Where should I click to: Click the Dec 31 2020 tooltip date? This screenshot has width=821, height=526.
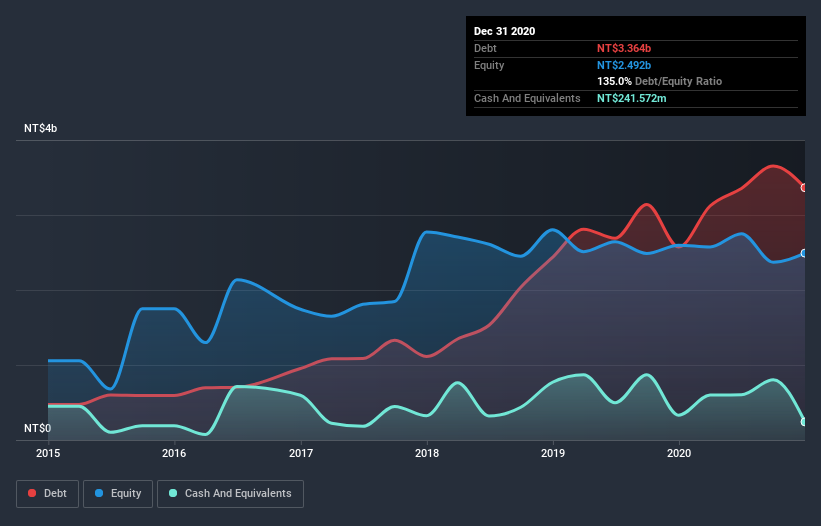coord(504,31)
